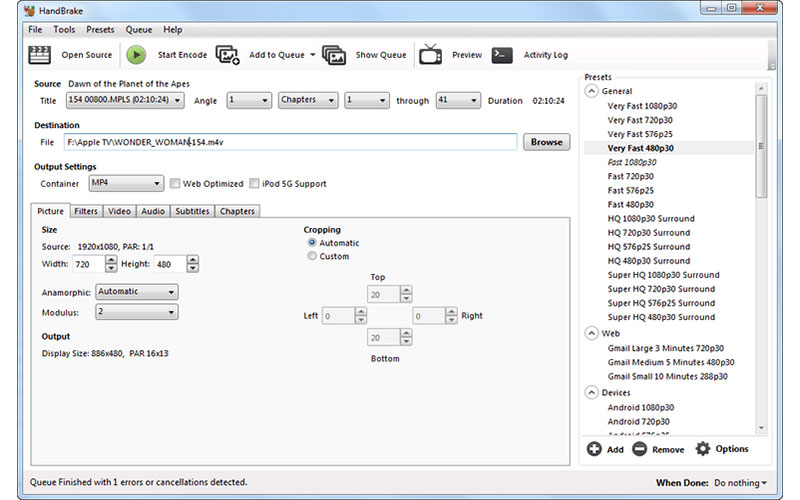Image resolution: width=800 pixels, height=500 pixels.
Task: Click the Add preset plus icon
Action: tap(594, 449)
